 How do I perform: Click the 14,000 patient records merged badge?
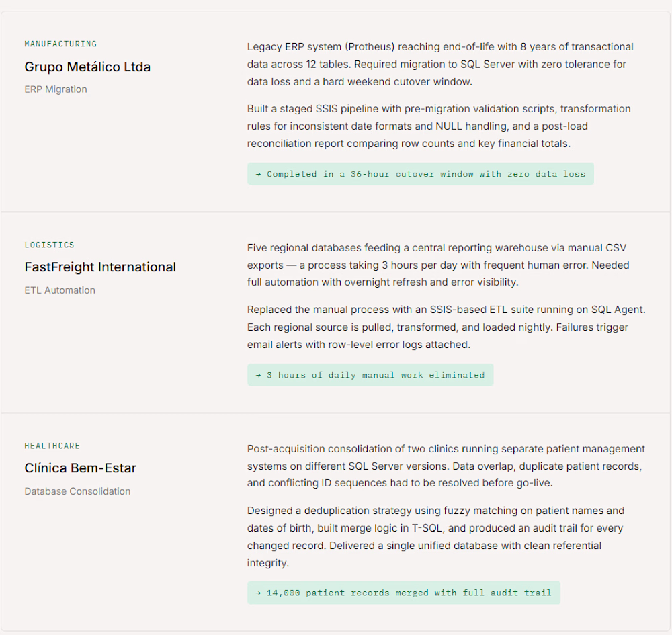coord(404,593)
